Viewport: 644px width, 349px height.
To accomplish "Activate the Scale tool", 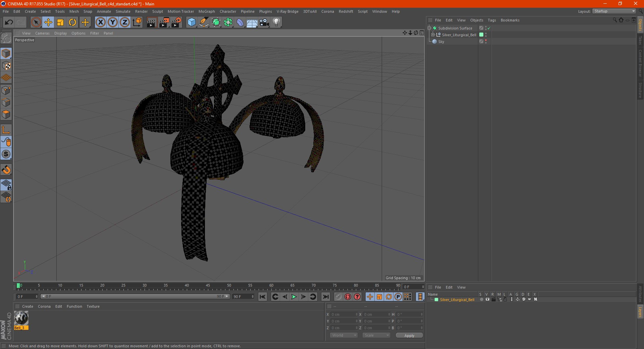I will click(60, 22).
